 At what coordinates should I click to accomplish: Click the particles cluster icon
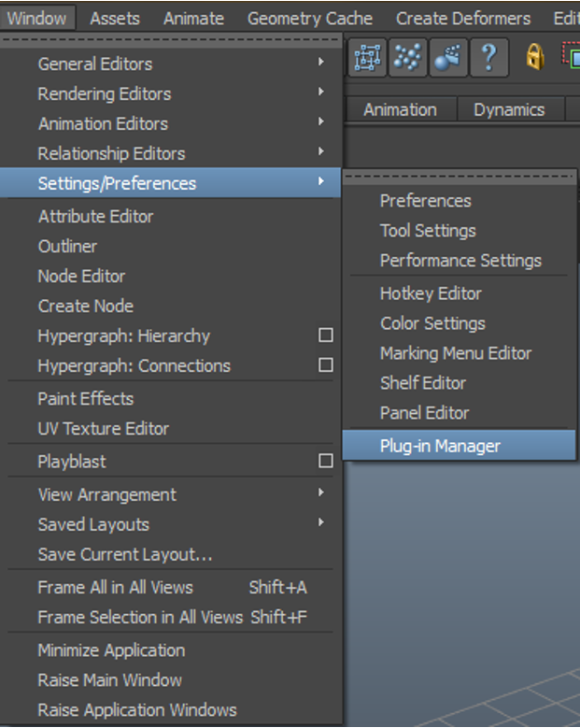pos(407,58)
